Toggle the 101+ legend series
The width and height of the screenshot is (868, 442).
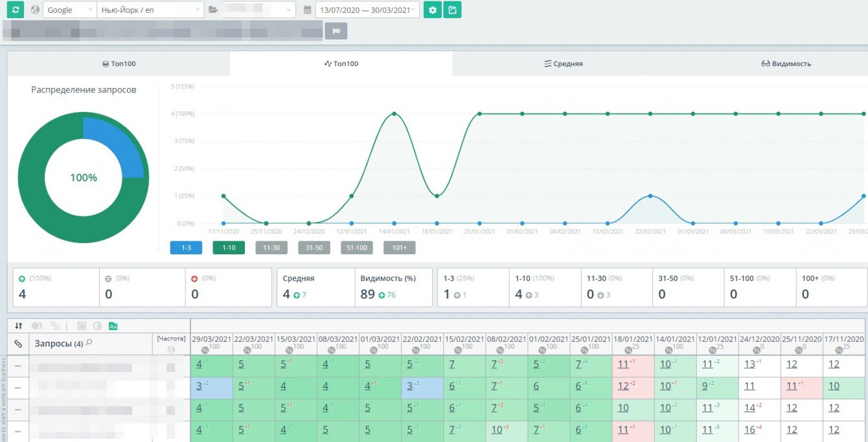coord(400,247)
